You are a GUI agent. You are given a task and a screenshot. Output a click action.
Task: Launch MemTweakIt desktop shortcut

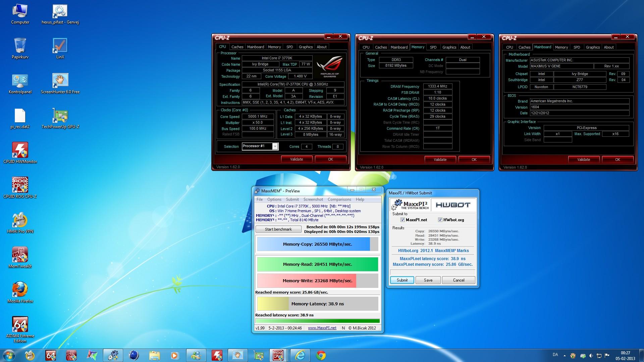click(x=20, y=258)
